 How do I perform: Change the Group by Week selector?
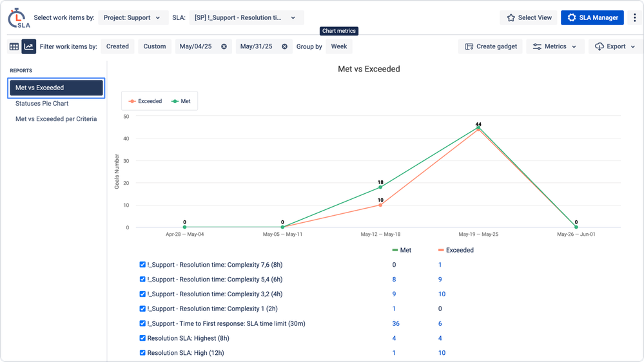click(x=339, y=46)
